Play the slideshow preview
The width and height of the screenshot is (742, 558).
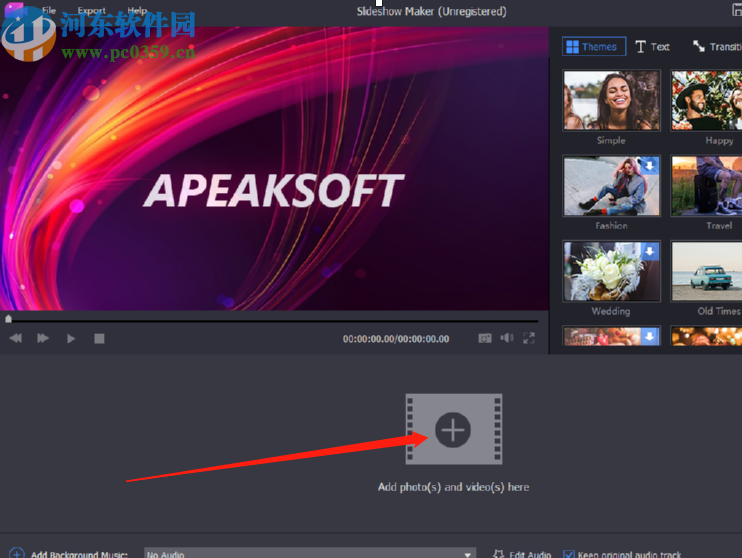pos(71,338)
